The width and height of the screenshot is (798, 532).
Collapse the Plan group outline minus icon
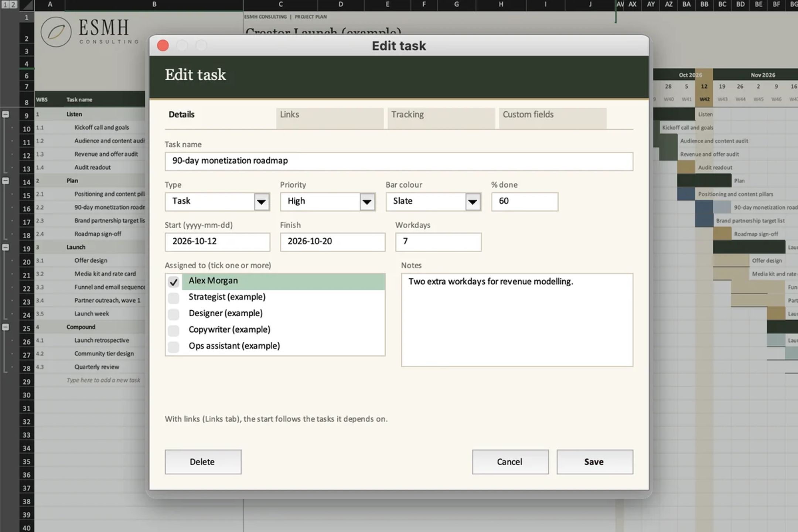[6, 181]
